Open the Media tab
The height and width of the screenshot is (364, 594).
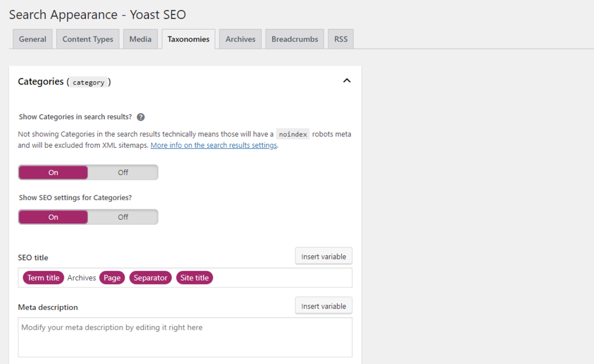point(140,39)
